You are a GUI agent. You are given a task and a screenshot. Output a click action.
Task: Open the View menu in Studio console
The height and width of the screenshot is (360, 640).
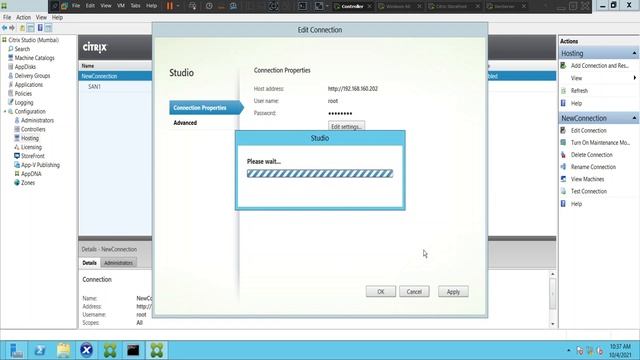pos(41,18)
